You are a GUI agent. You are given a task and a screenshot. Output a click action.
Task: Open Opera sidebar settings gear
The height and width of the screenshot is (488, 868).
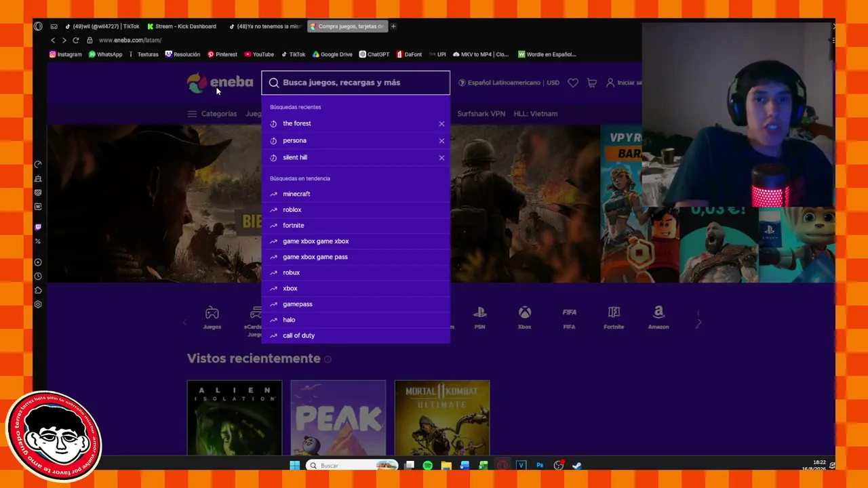[38, 304]
